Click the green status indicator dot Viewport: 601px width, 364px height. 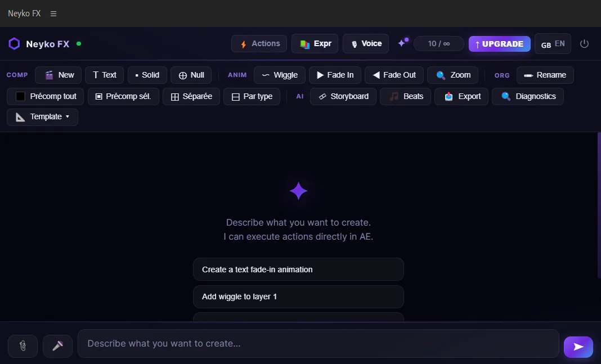[x=79, y=44]
